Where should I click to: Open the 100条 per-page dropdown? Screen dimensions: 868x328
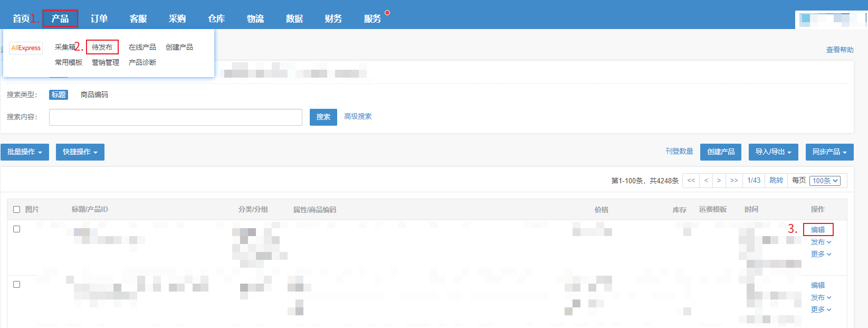[825, 181]
